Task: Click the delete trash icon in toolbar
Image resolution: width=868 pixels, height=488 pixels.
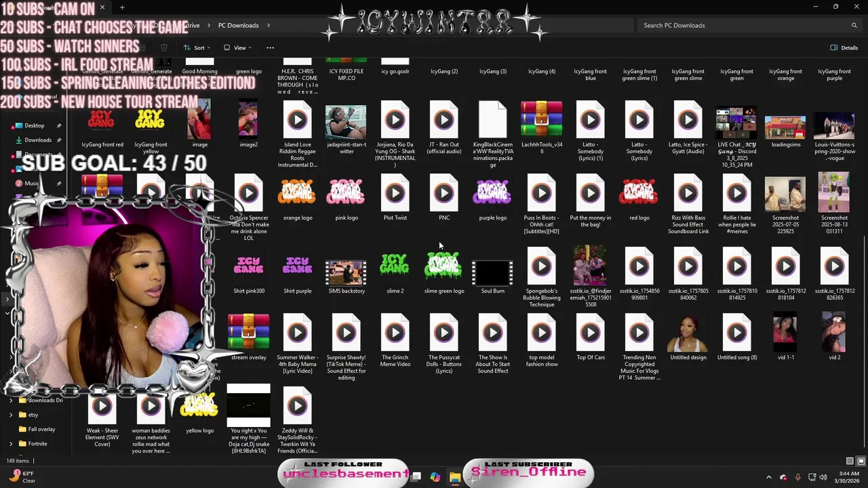Action: pos(163,47)
